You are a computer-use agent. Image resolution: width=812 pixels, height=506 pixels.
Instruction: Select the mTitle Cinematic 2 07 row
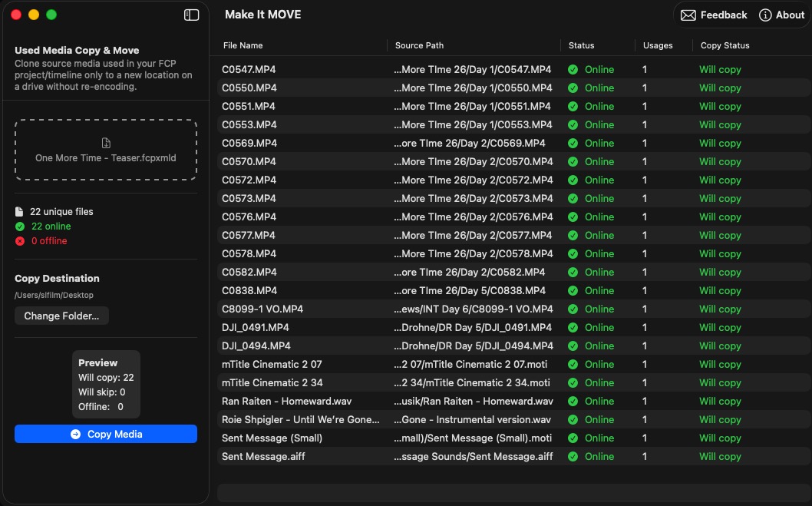(x=513, y=365)
